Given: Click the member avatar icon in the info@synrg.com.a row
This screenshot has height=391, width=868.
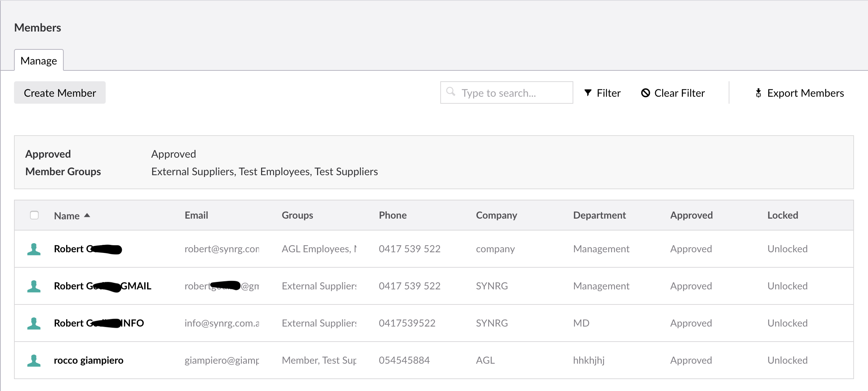Looking at the screenshot, I should coord(34,323).
